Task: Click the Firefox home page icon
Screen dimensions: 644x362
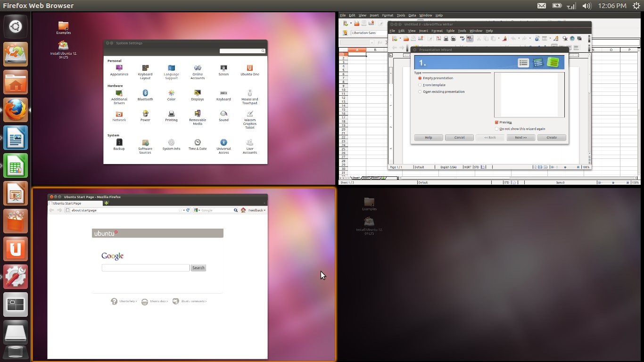Action: tap(243, 210)
